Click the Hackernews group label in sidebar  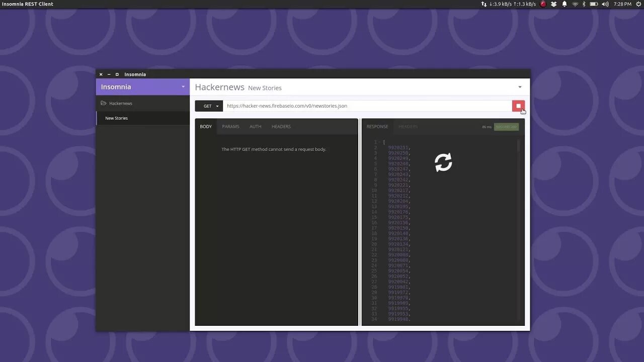121,103
